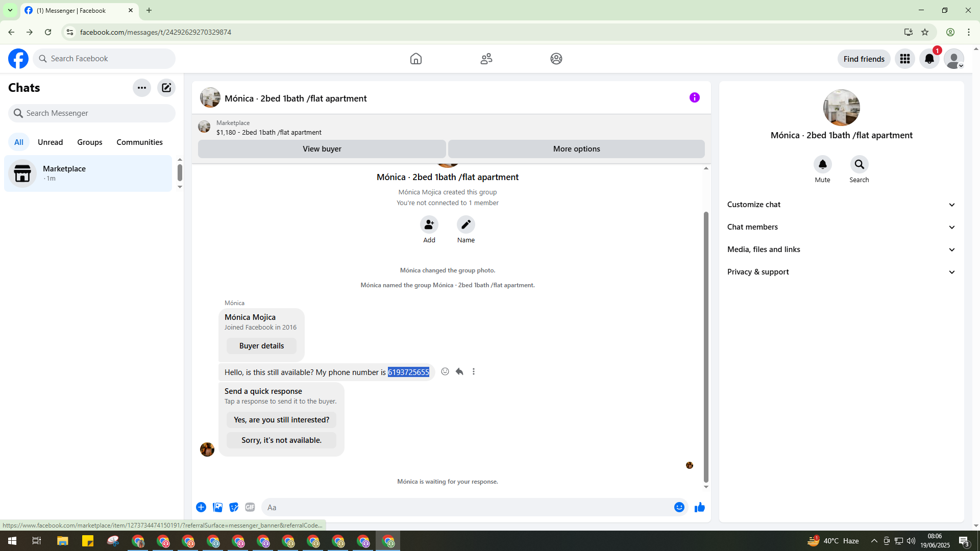Open the Facebook home logo
This screenshot has width=980, height=551.
pyautogui.click(x=18, y=59)
